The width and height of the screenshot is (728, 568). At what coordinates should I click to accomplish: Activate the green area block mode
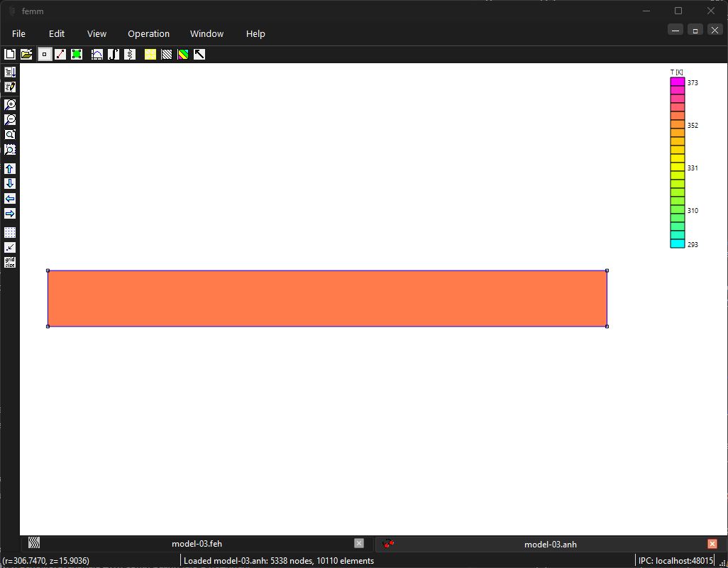coord(77,55)
